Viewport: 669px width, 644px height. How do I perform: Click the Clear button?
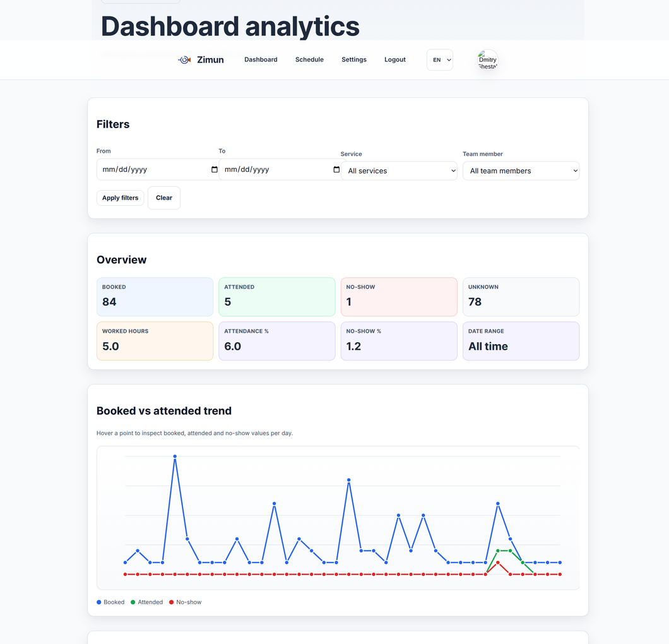(x=163, y=198)
